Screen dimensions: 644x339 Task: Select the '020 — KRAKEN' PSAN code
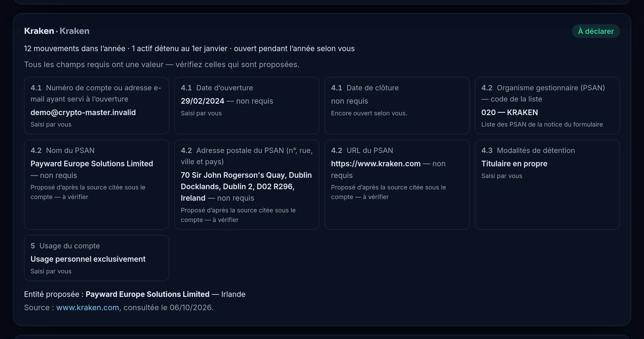coord(509,112)
